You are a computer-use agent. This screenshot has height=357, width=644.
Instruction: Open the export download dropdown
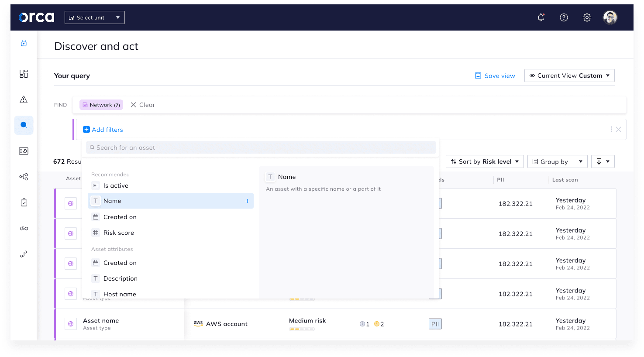603,161
